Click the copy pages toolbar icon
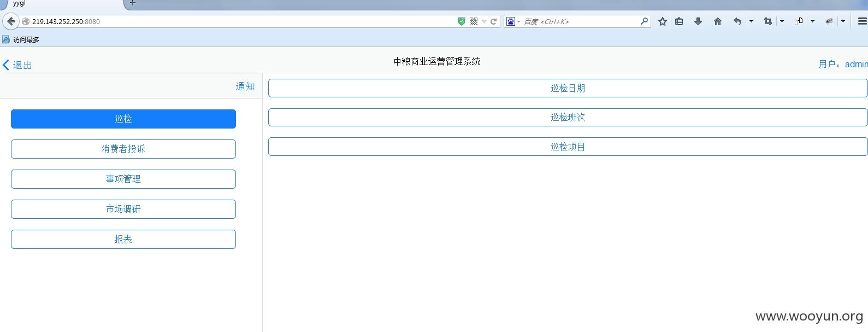 pos(799,21)
